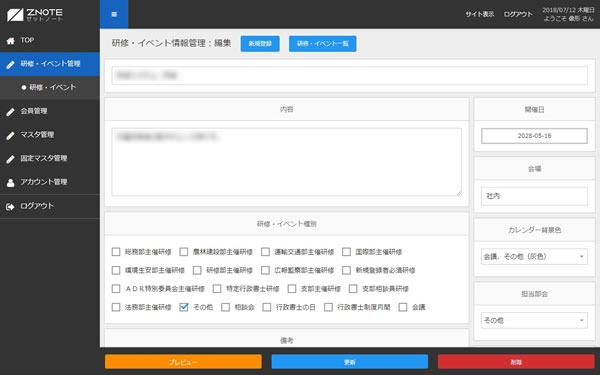Click the 新規登録 button
Screen dimensions: 600x375
pyautogui.click(x=260, y=44)
